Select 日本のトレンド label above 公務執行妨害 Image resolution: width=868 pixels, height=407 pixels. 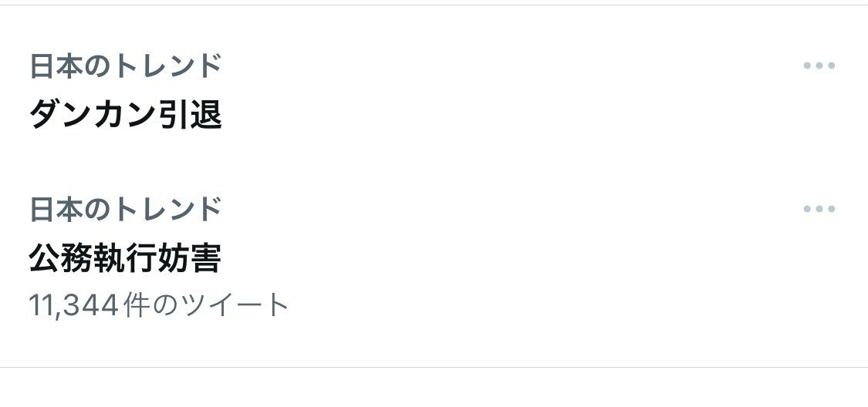(126, 209)
